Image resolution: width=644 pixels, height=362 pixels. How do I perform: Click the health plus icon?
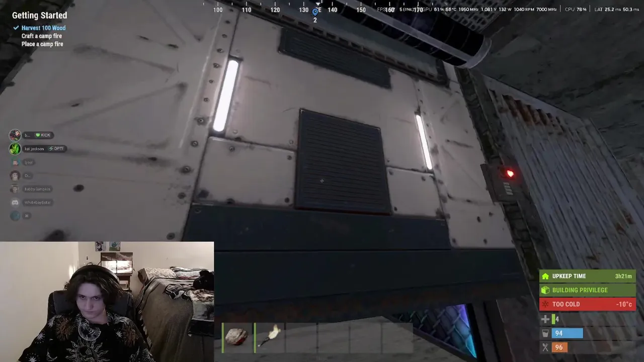545,319
